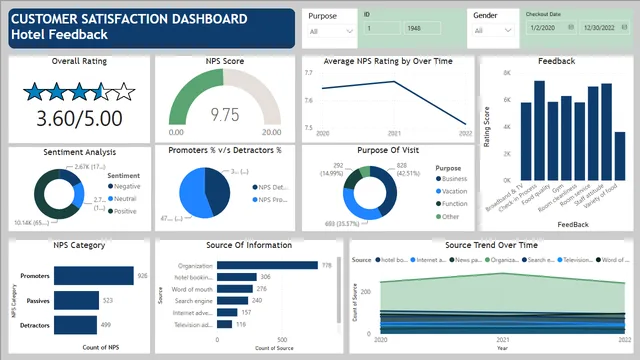The image size is (640, 360).
Task: Select Positive in the Sentiment legend
Action: (122, 211)
